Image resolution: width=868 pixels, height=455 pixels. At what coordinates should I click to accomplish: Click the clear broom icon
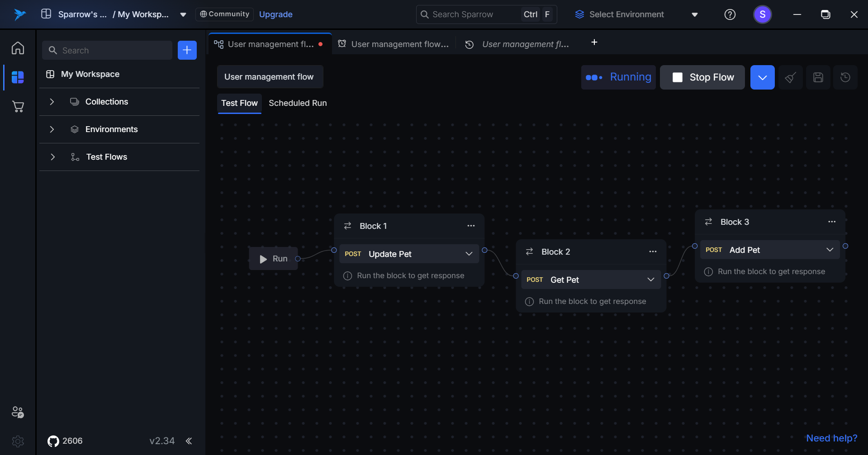click(x=790, y=77)
